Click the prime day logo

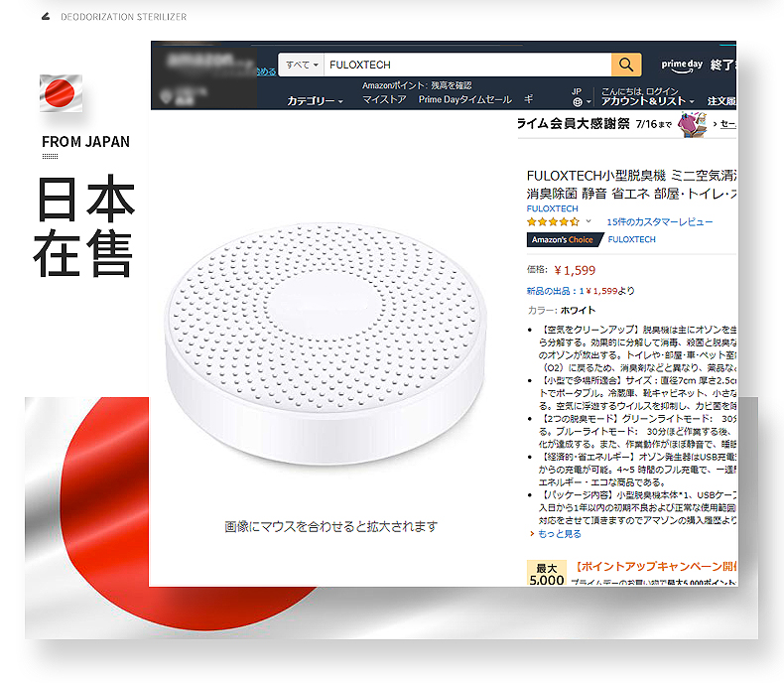(x=682, y=66)
